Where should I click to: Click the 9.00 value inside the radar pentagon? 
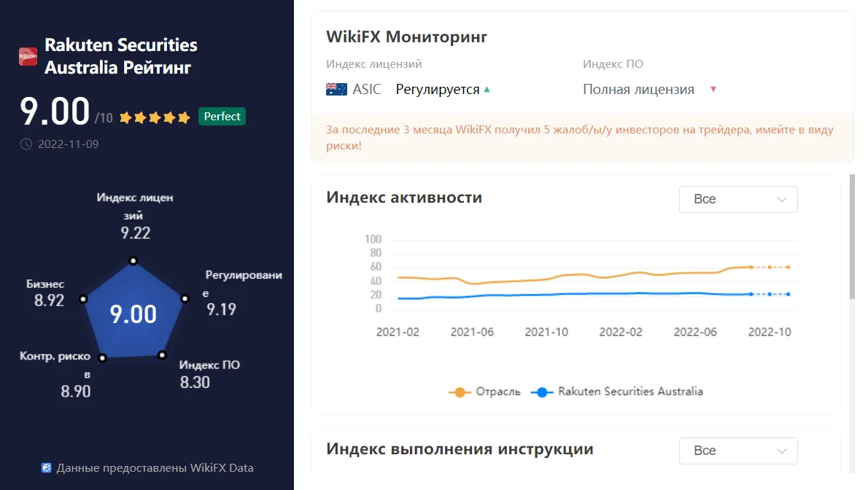[x=133, y=314]
